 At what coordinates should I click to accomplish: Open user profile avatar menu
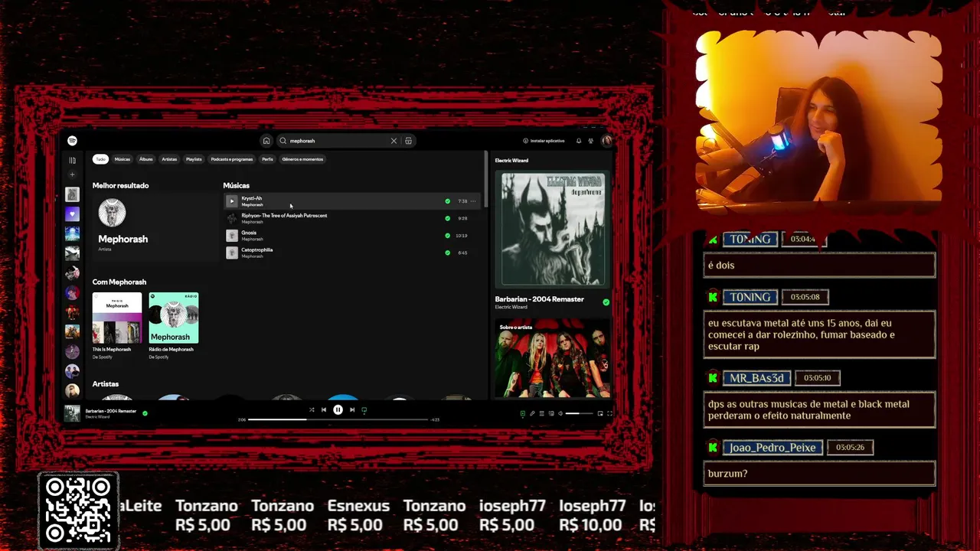click(x=606, y=141)
